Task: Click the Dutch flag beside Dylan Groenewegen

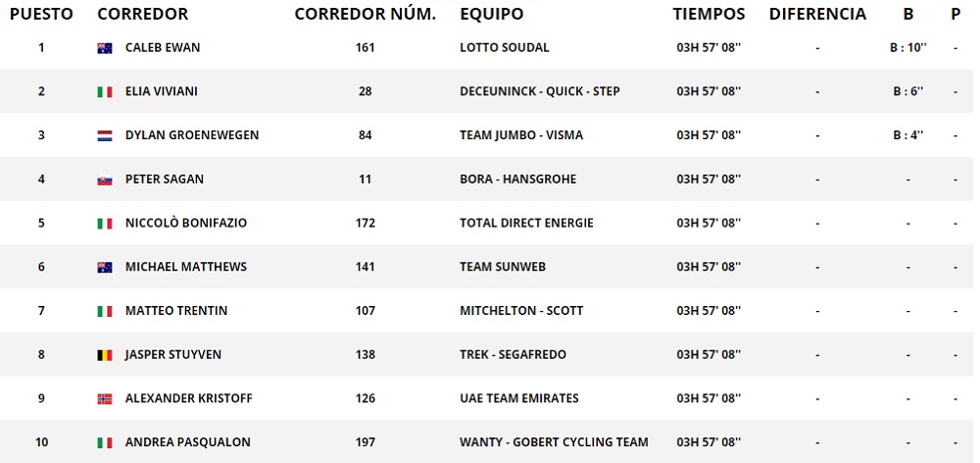Action: coord(105,135)
